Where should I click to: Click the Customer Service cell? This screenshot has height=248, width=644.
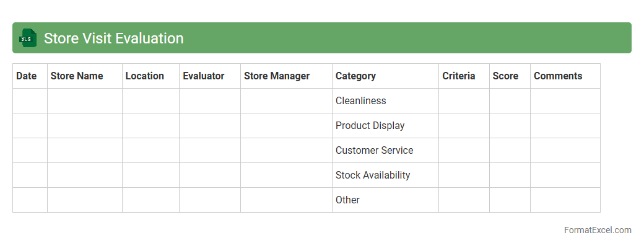[374, 151]
